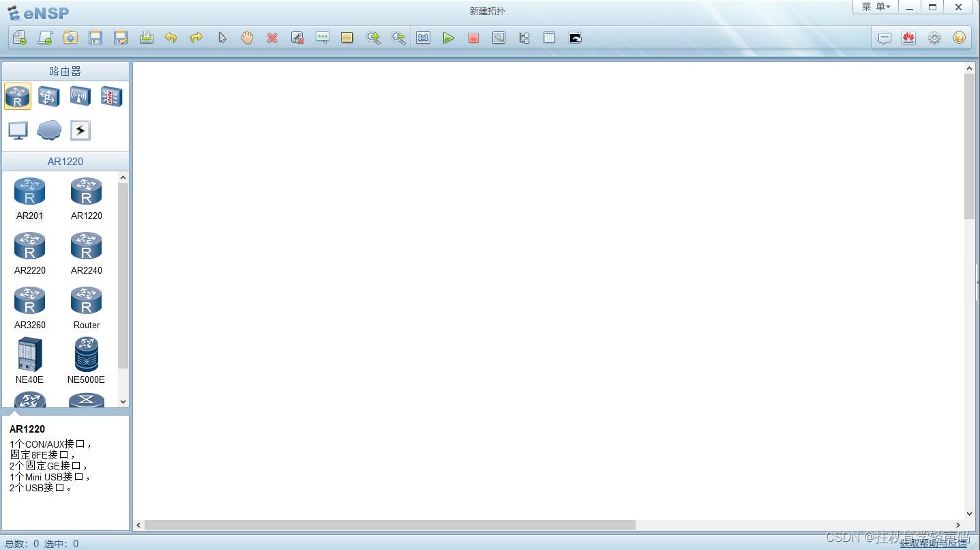Select the WLAN device category

tap(80, 96)
